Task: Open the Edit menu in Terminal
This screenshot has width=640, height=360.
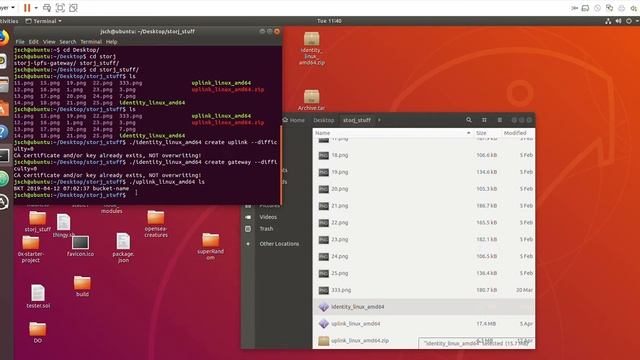Action: (x=33, y=42)
